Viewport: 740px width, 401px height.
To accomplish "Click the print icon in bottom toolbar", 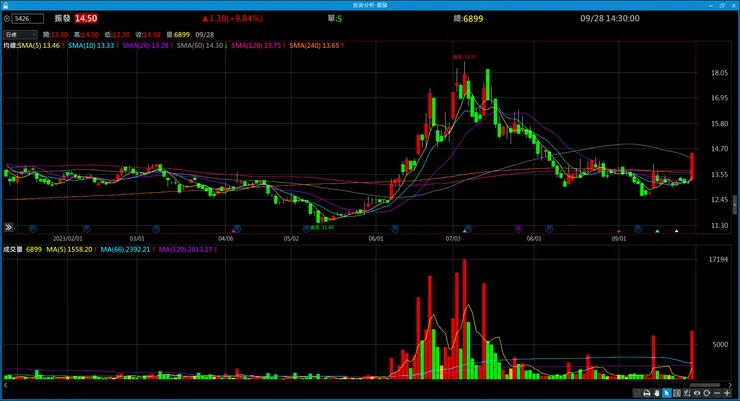I will tap(647, 393).
